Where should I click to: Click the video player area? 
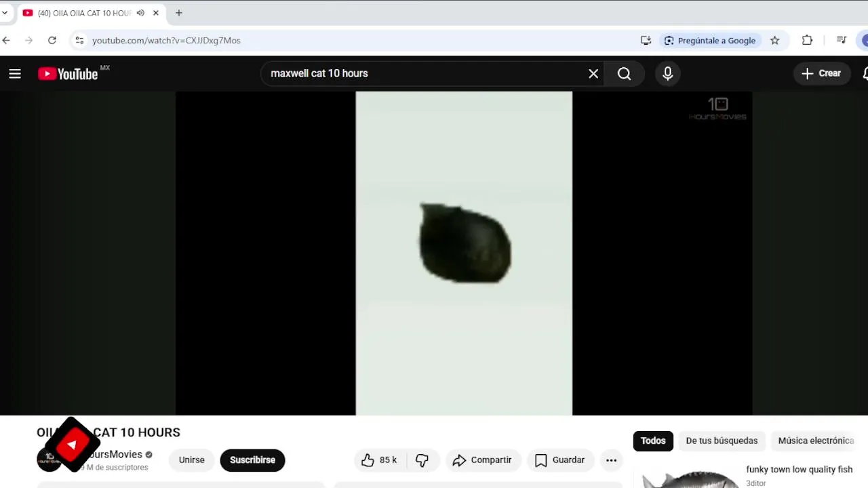pos(464,253)
